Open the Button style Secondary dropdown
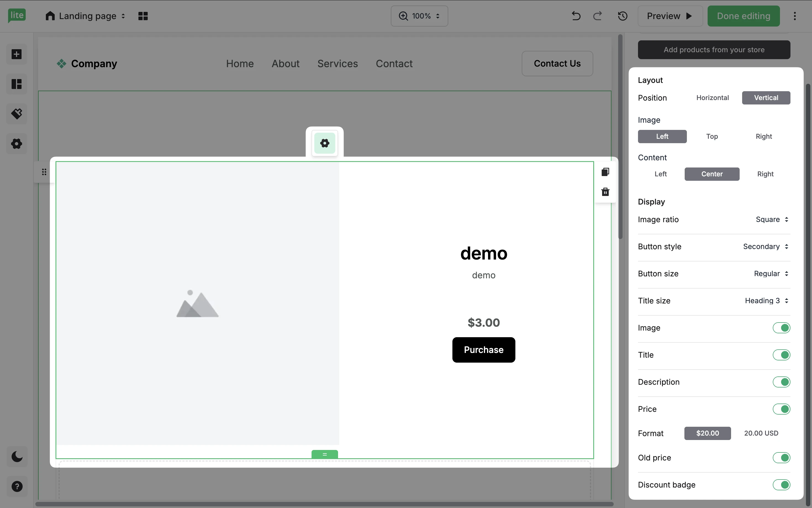This screenshot has height=508, width=812. tap(766, 247)
